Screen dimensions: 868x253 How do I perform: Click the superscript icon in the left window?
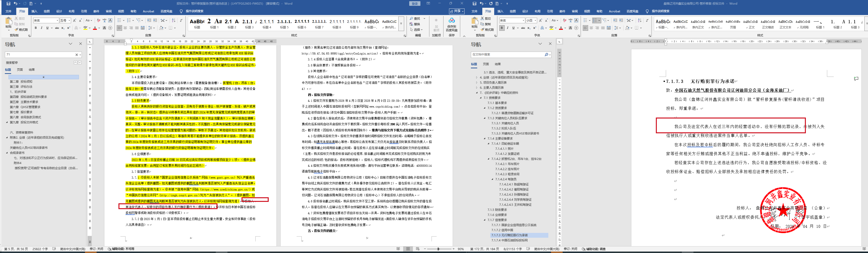68,28
